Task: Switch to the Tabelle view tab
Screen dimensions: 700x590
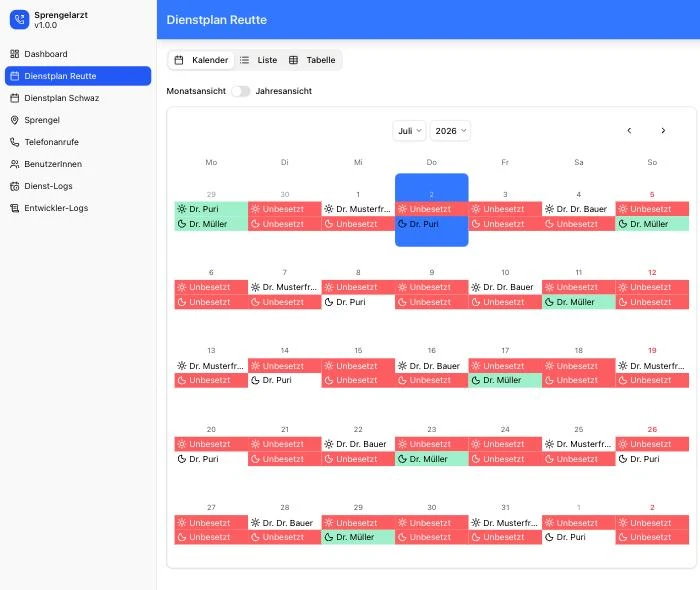Action: pyautogui.click(x=312, y=60)
